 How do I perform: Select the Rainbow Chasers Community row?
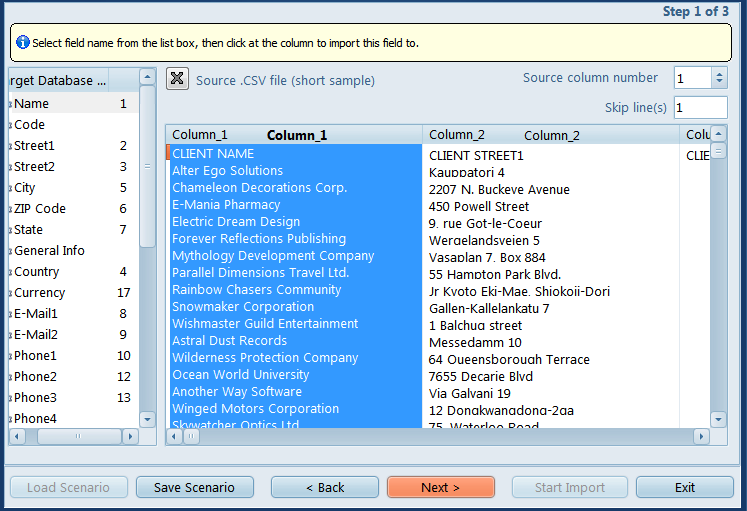[x=257, y=290]
